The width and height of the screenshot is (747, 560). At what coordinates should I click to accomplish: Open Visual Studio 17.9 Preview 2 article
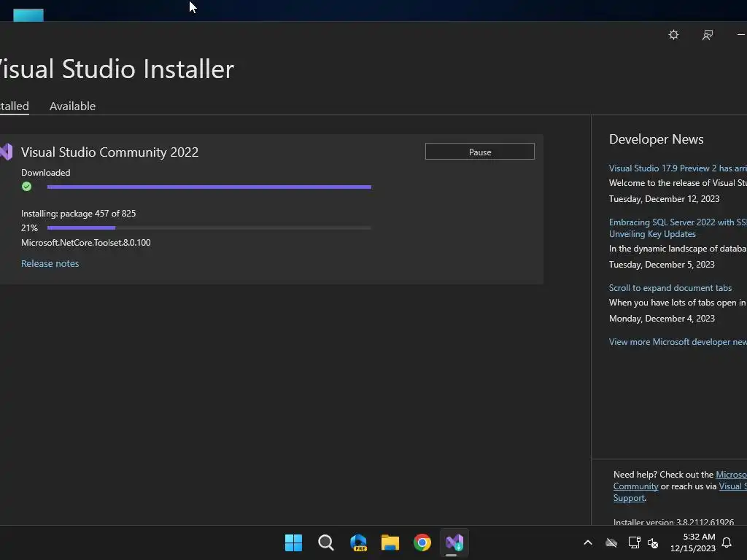[x=678, y=168]
